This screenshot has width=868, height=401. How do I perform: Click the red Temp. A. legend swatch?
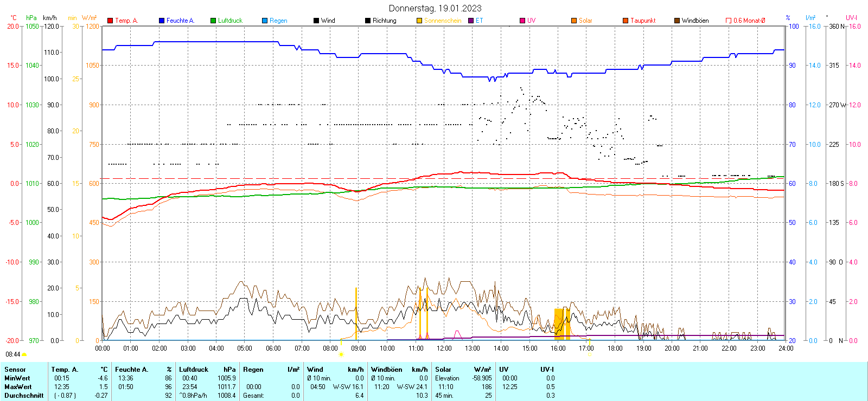click(110, 21)
